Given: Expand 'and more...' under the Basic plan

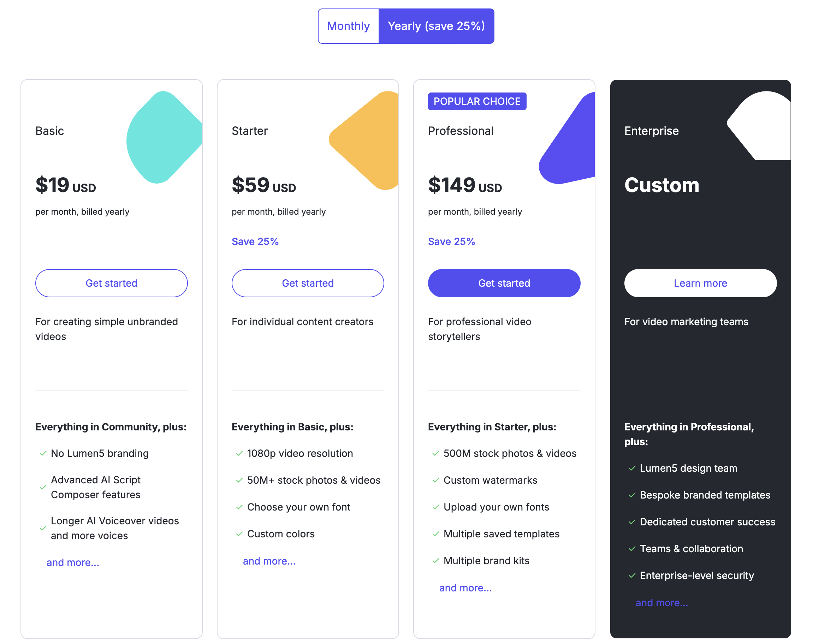Looking at the screenshot, I should click(73, 562).
